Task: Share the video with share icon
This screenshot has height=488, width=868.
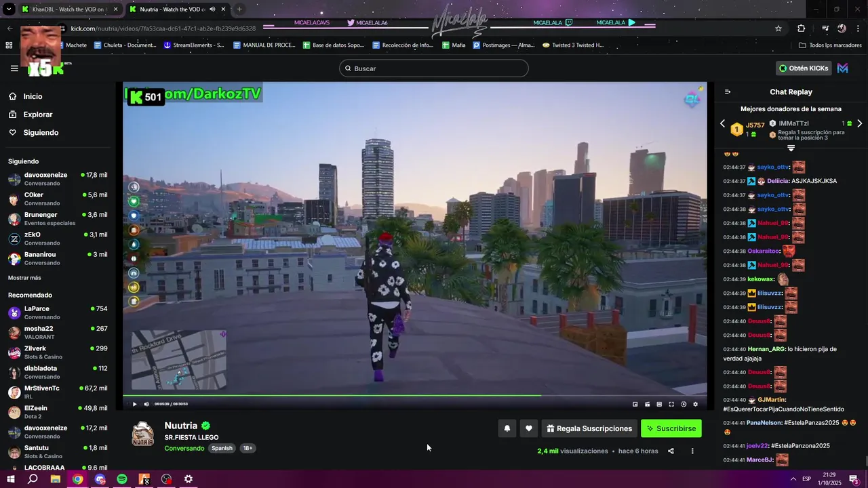Action: click(x=671, y=451)
